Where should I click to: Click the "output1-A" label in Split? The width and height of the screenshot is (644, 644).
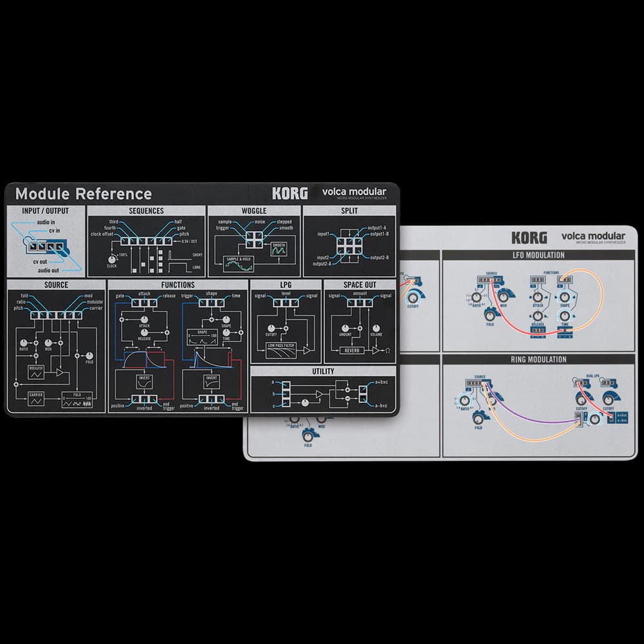pos(377,227)
